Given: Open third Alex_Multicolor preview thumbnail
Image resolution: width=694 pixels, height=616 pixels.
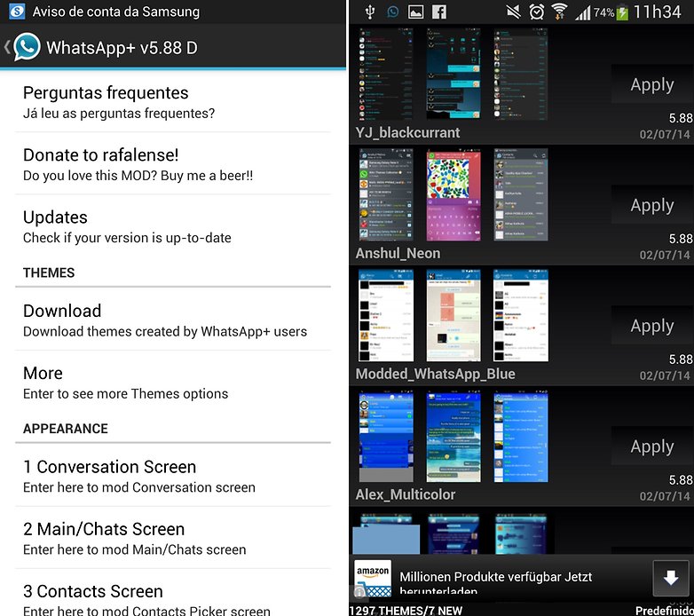Looking at the screenshot, I should point(520,437).
